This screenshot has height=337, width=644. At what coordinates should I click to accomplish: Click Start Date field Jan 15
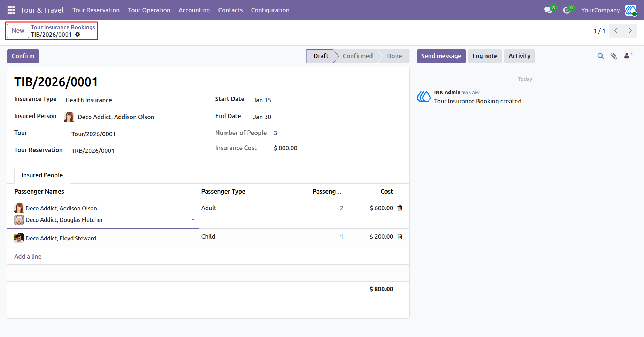point(262,100)
